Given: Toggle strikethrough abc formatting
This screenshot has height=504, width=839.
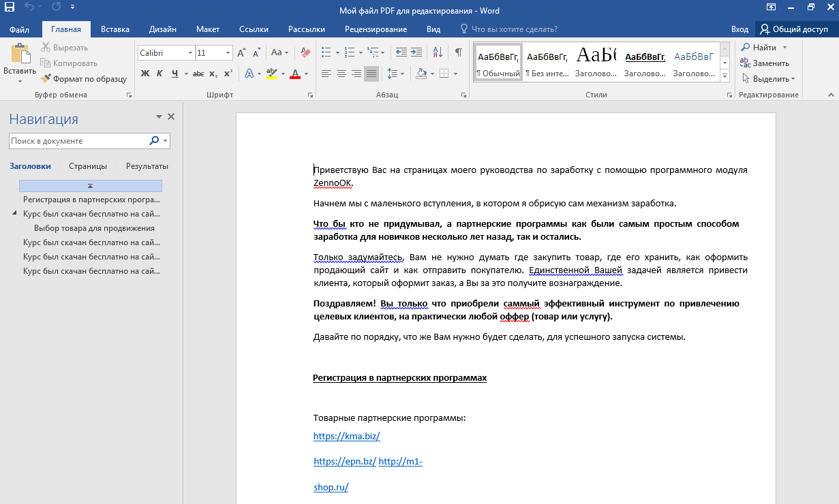Looking at the screenshot, I should (198, 74).
